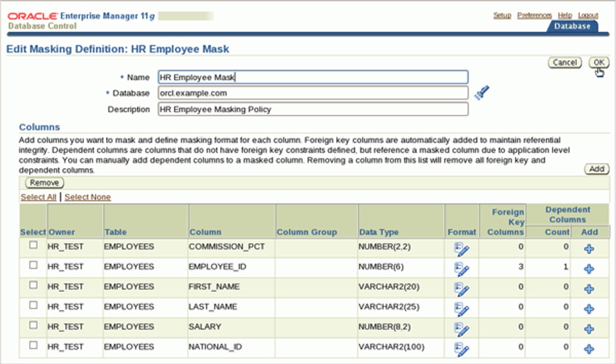Open the Setup link
The image size is (616, 364).
(x=502, y=15)
